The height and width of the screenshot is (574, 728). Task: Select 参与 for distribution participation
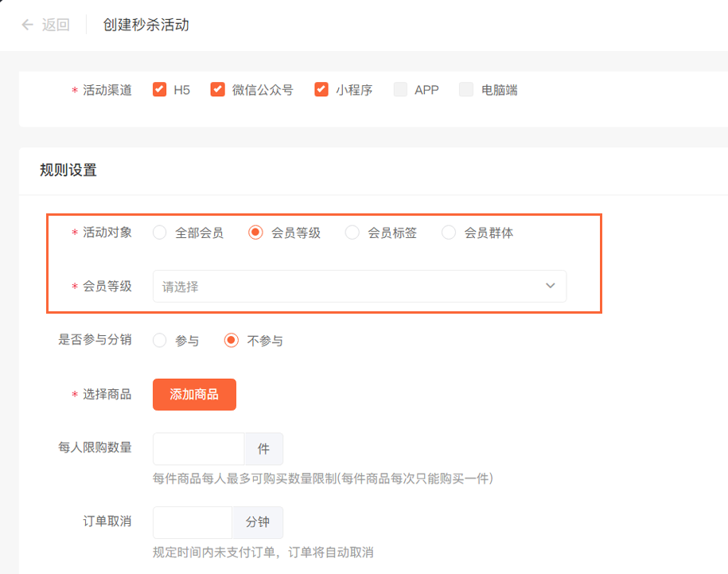pyautogui.click(x=160, y=341)
